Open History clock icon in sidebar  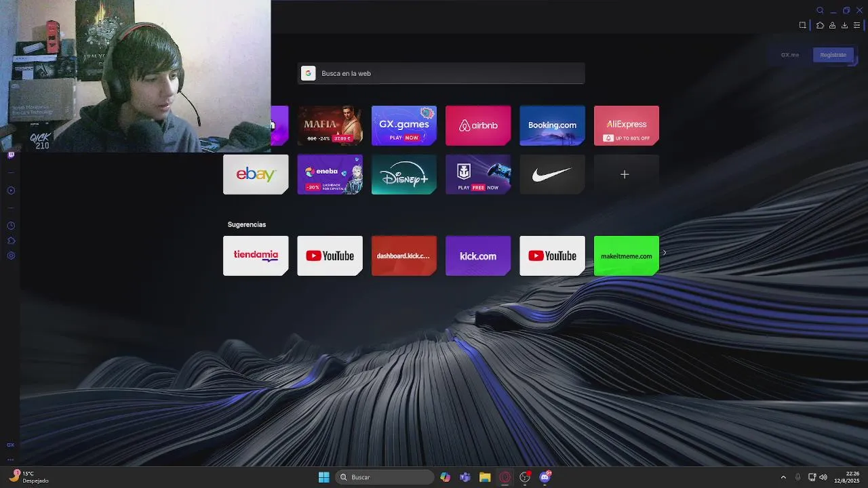tap(11, 226)
